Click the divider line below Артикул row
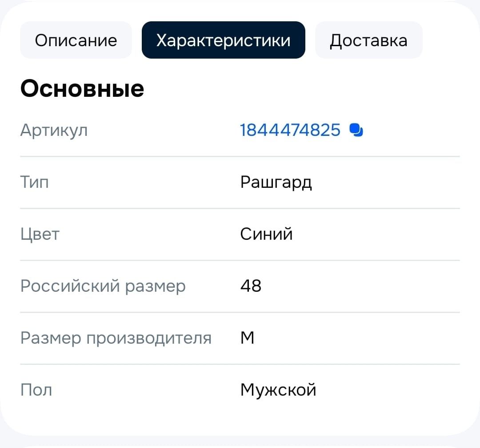 (x=240, y=157)
